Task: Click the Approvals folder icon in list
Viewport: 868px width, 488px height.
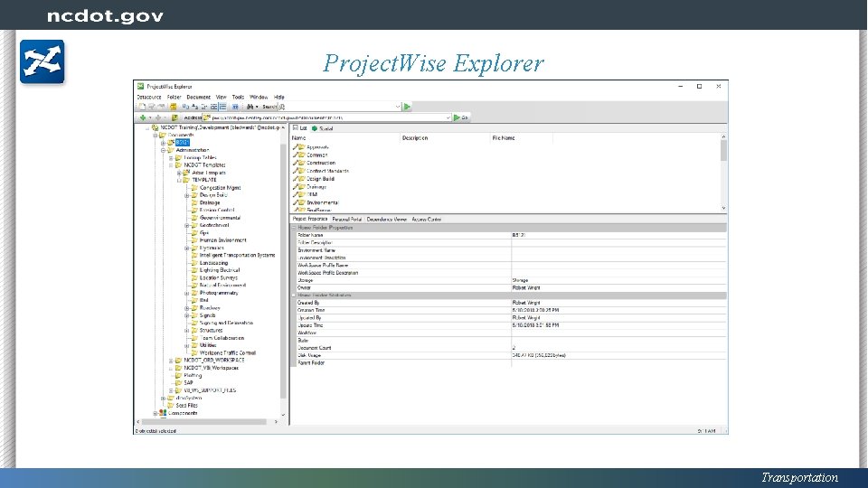Action: click(301, 147)
